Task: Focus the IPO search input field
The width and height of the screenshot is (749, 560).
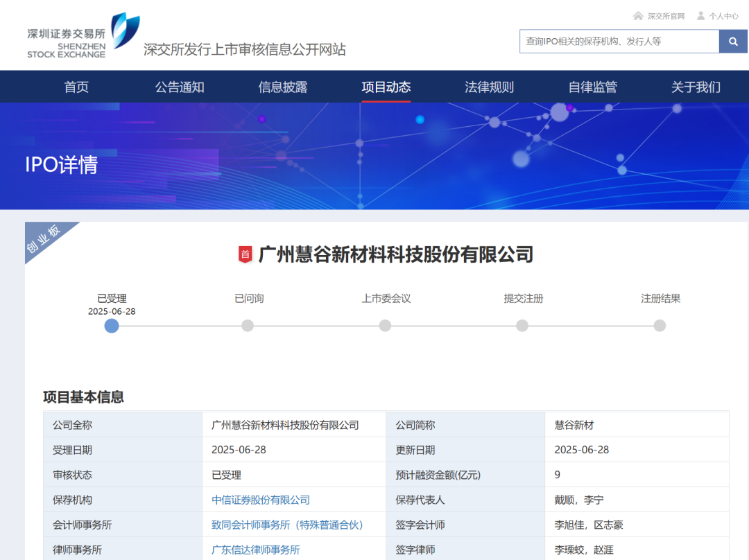Action: click(x=619, y=42)
